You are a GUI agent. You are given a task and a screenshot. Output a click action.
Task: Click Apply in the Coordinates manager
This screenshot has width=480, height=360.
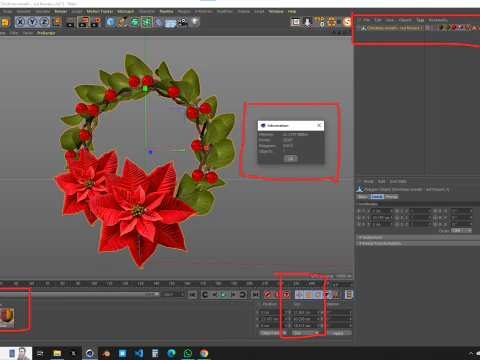tap(338, 333)
